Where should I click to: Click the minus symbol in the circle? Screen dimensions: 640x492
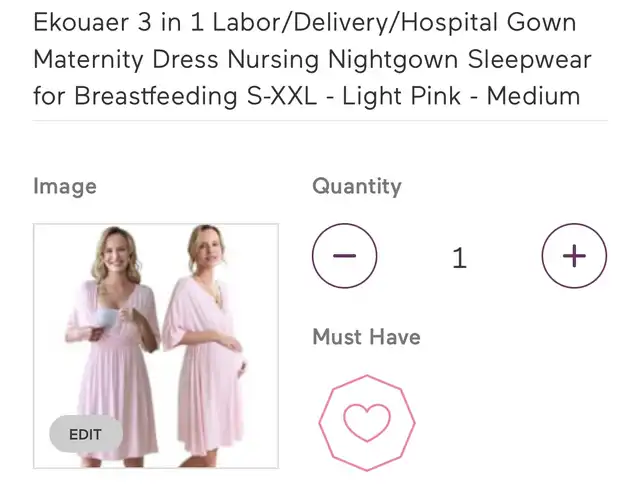tap(344, 256)
